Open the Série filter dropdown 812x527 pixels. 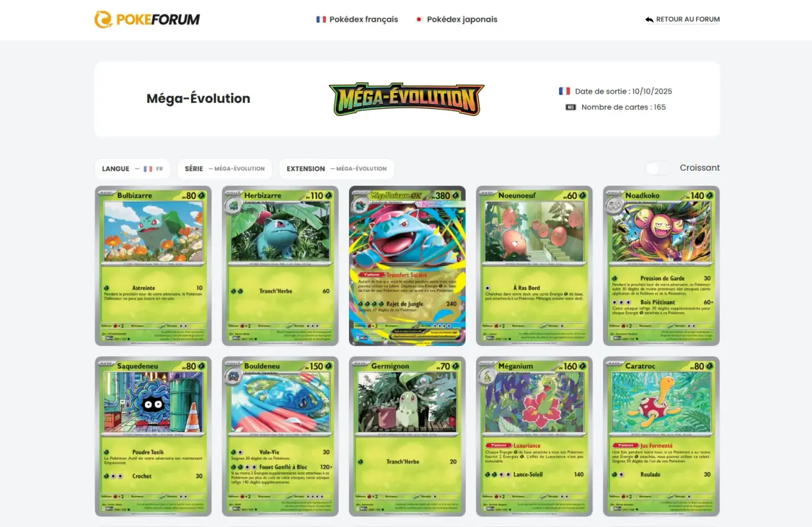225,169
